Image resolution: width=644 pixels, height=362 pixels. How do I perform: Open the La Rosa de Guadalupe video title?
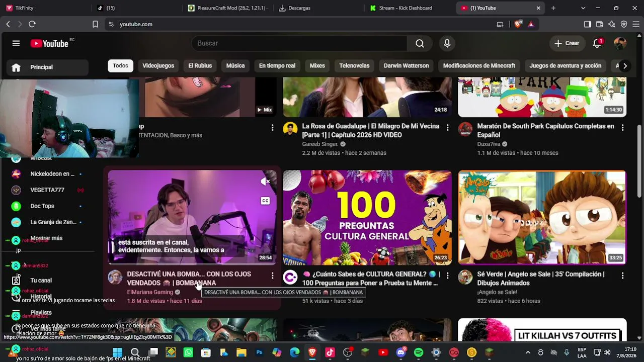(x=370, y=131)
